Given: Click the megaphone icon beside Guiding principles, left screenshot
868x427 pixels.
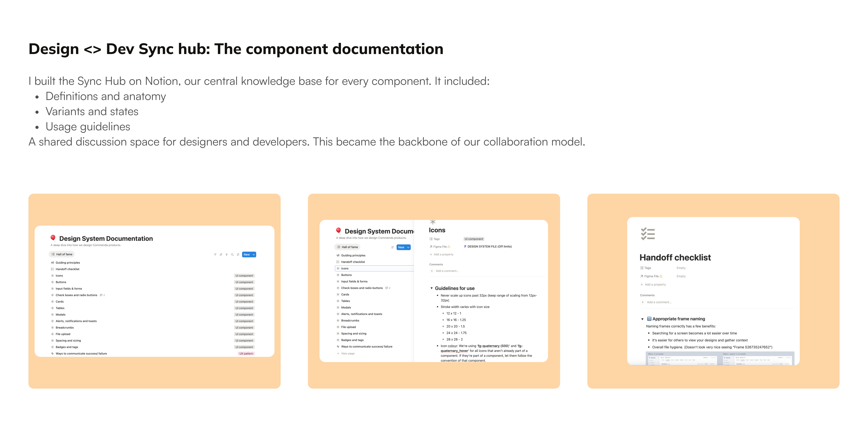Looking at the screenshot, I should click(52, 263).
